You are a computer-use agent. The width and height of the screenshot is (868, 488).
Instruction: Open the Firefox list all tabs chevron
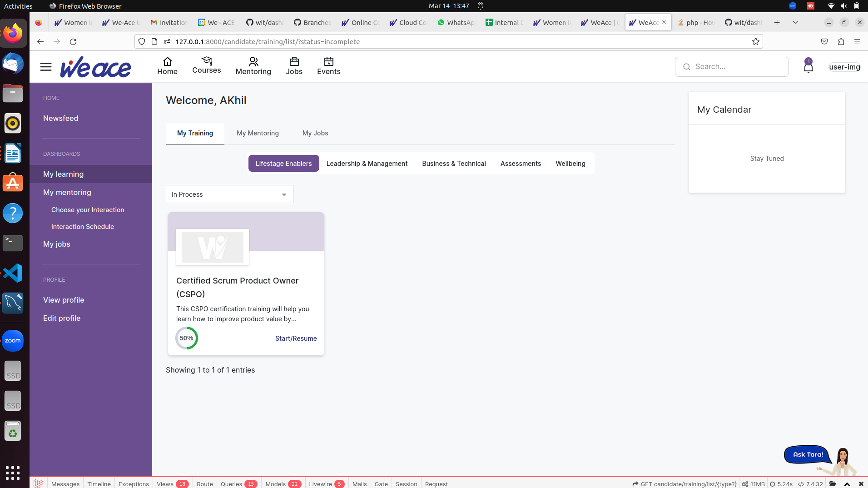[x=795, y=22]
